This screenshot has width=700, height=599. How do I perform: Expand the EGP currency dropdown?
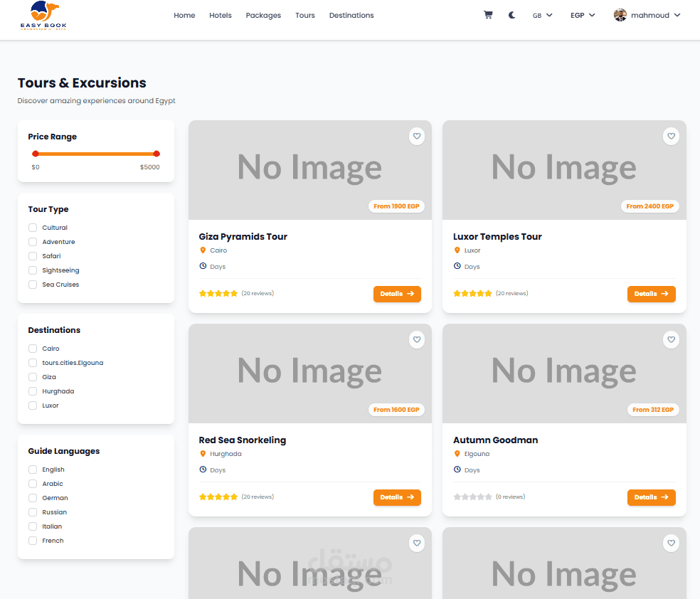[x=583, y=15]
